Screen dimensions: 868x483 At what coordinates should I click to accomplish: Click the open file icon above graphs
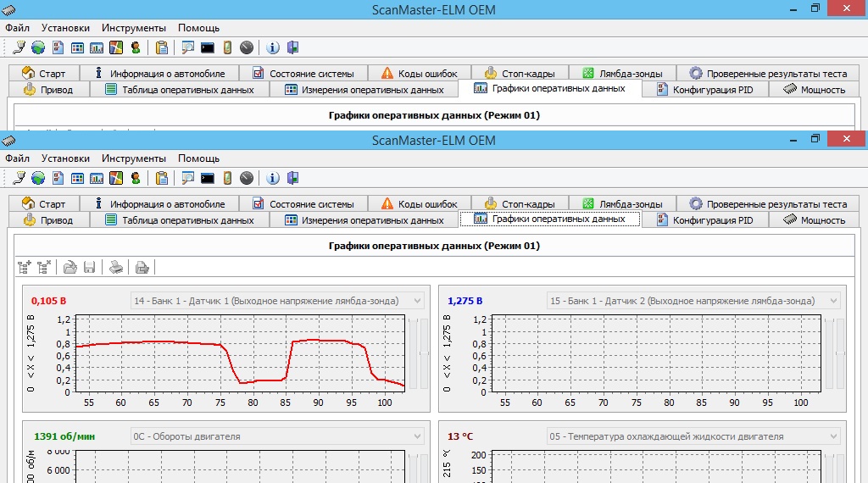tap(70, 267)
